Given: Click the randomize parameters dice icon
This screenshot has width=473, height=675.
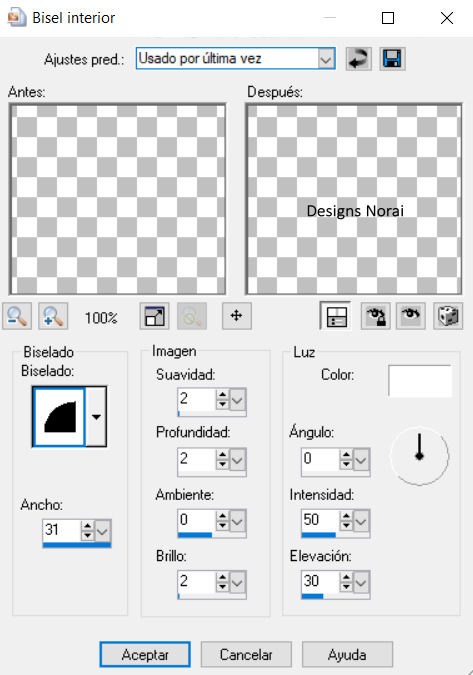Looking at the screenshot, I should pos(448,316).
